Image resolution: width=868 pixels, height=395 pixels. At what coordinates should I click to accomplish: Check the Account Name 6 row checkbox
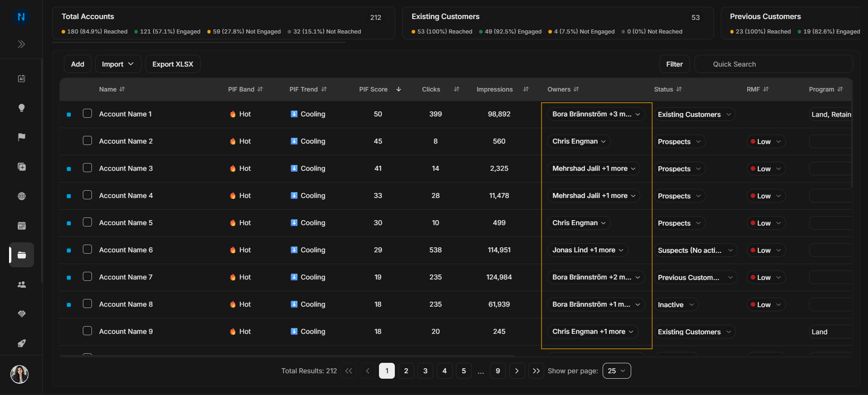(x=87, y=249)
